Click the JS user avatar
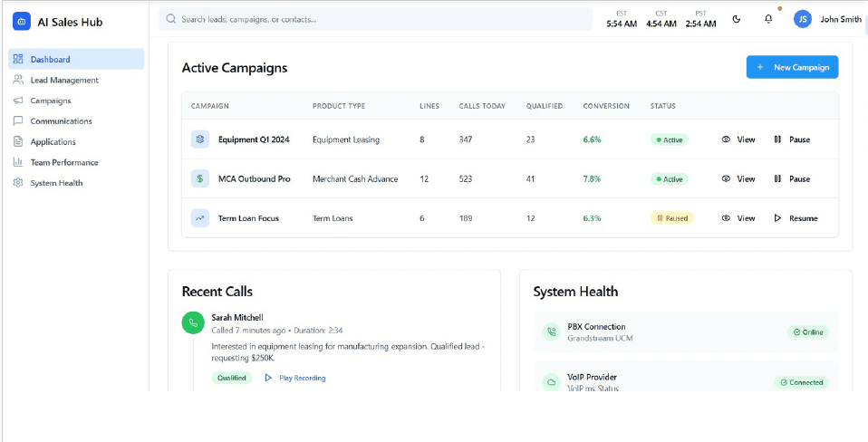The width and height of the screenshot is (868, 442). (x=802, y=19)
